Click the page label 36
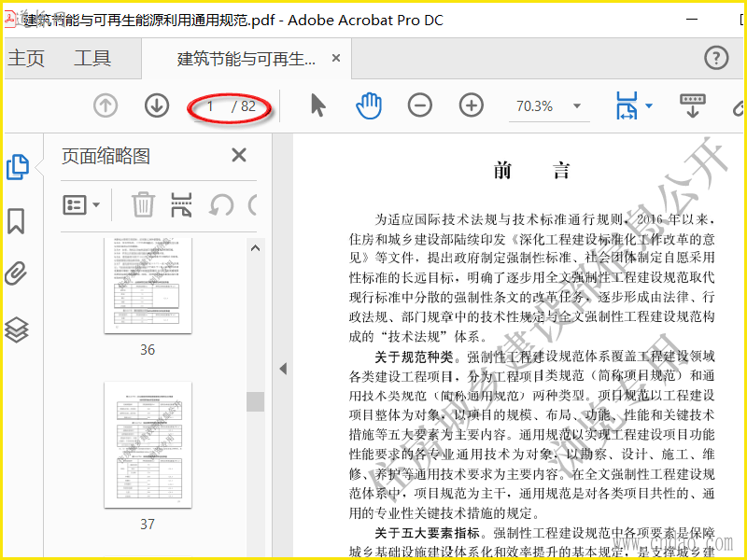Image resolution: width=747 pixels, height=560 pixels. click(x=148, y=349)
